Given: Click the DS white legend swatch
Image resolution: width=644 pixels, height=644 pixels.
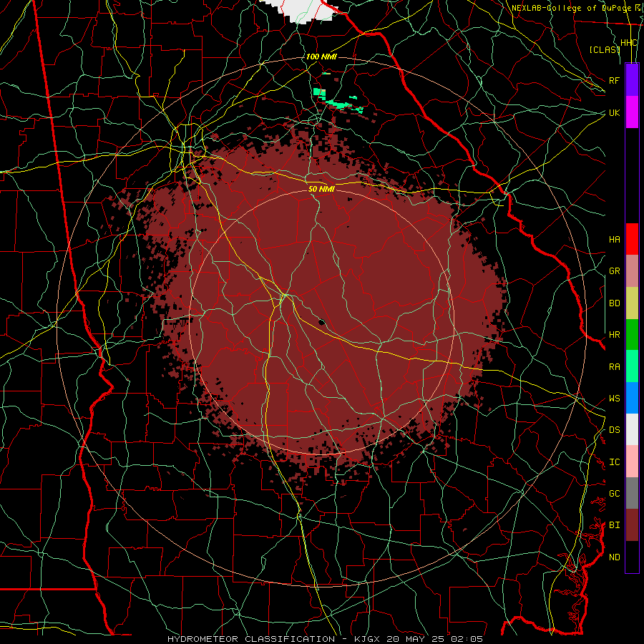Looking at the screenshot, I should point(632,429).
